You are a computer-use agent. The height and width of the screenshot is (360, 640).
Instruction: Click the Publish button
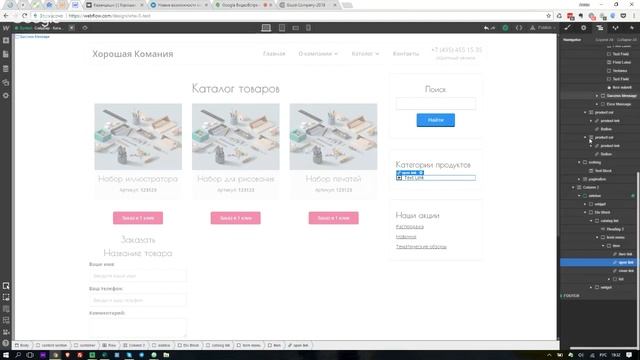pyautogui.click(x=543, y=28)
